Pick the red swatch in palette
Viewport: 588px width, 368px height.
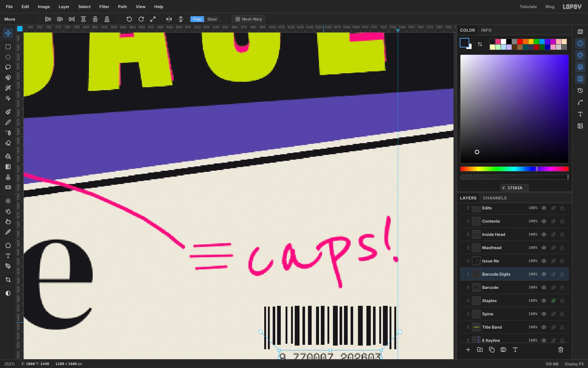click(x=520, y=42)
